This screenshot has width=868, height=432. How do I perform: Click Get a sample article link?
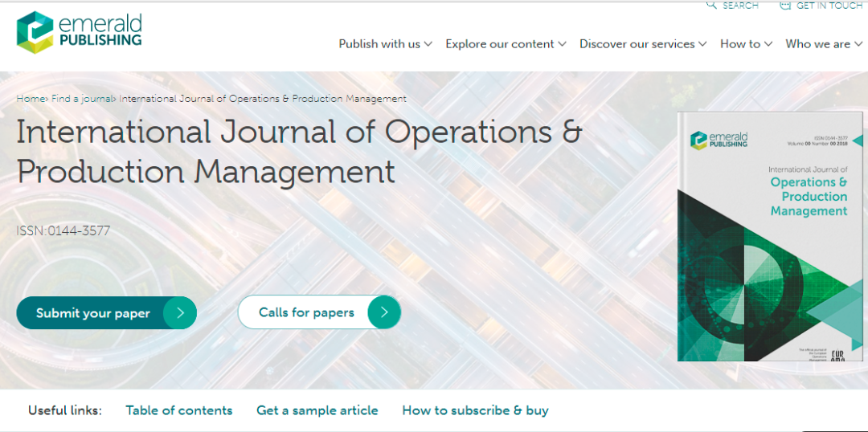click(317, 410)
